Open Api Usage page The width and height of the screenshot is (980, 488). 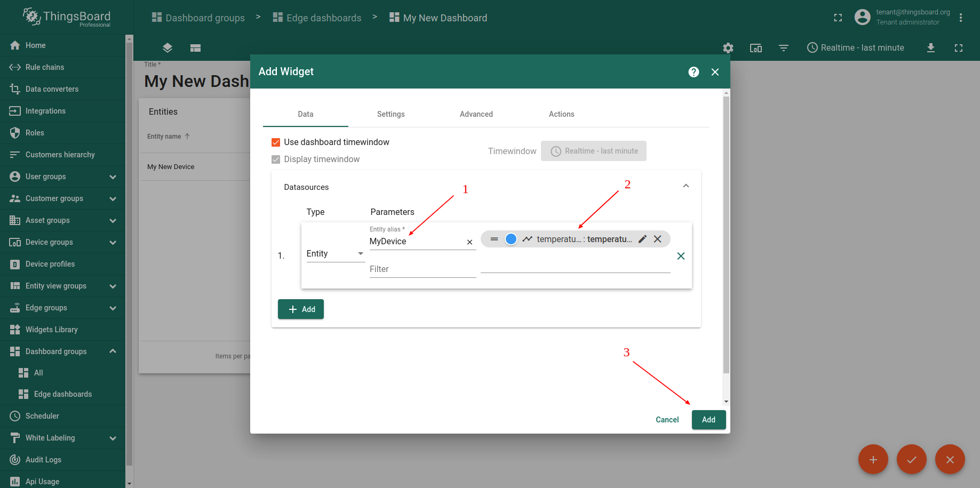pos(62,482)
